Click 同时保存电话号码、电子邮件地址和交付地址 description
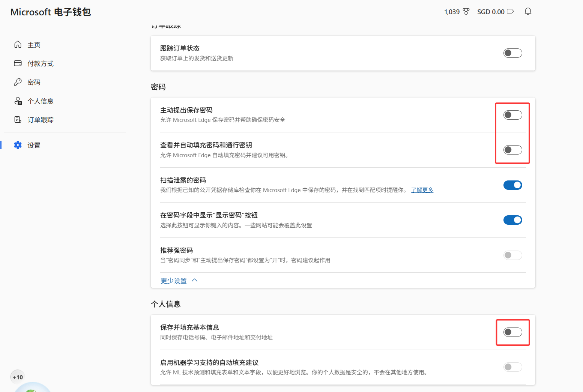Image resolution: width=583 pixels, height=392 pixels. 216,337
